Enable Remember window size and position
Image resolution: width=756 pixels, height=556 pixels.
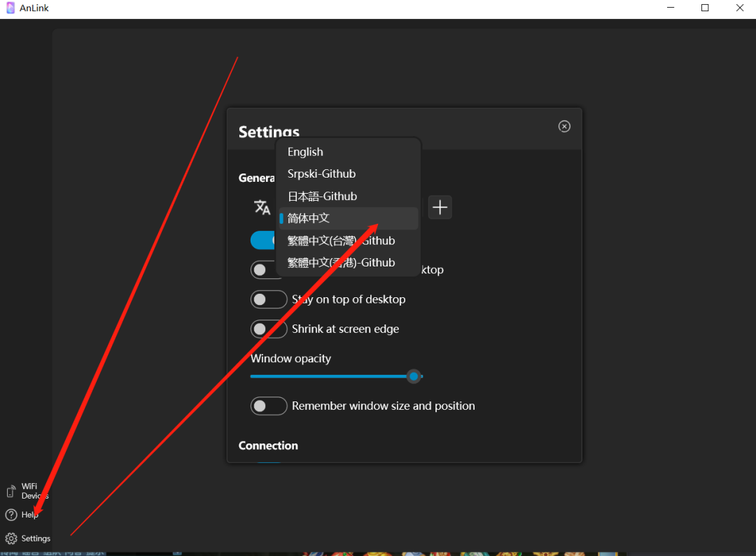269,406
